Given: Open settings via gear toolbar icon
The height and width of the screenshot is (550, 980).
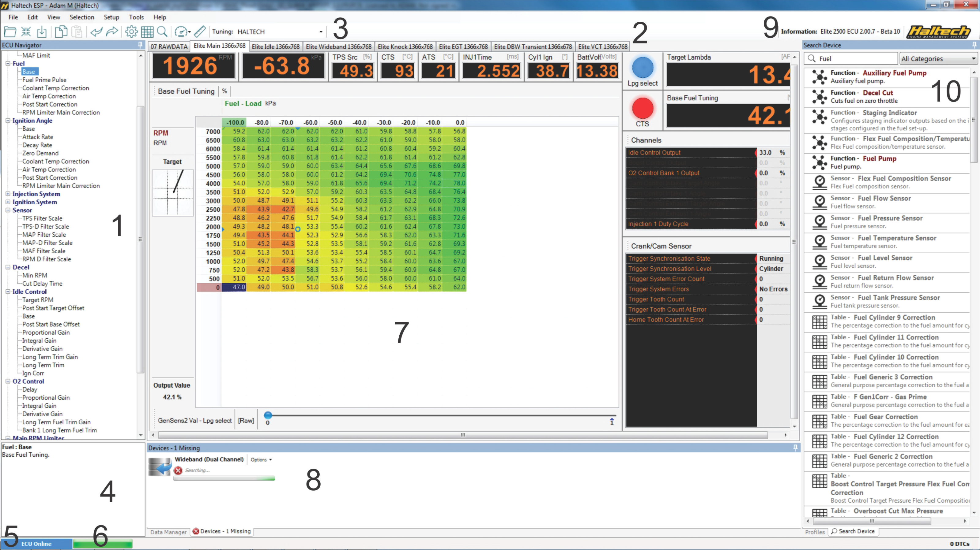Looking at the screenshot, I should click(x=131, y=32).
